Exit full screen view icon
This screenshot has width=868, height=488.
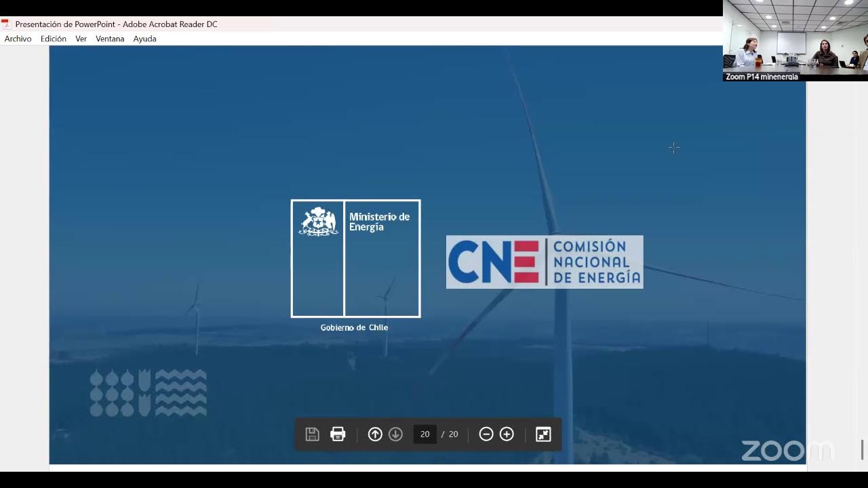pos(543,434)
